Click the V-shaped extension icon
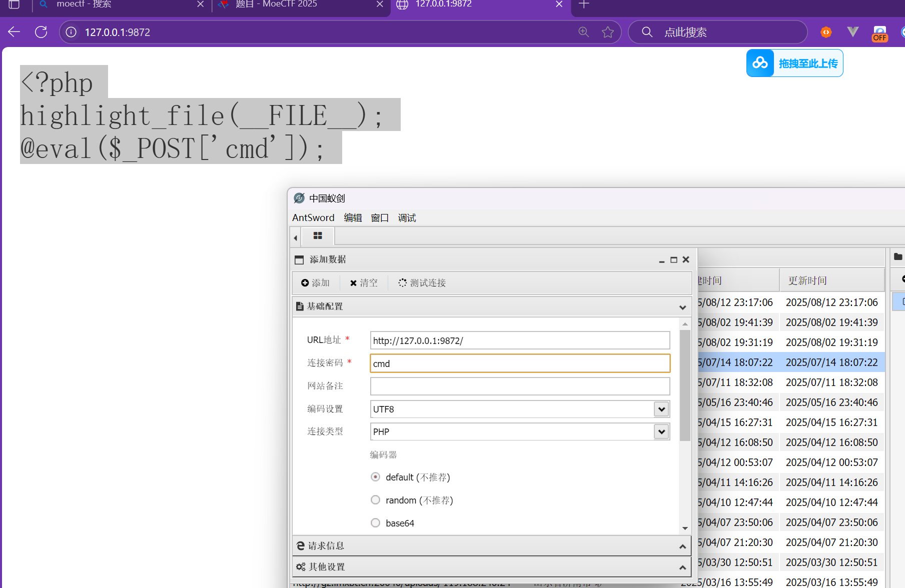The width and height of the screenshot is (905, 588). pyautogui.click(x=853, y=32)
